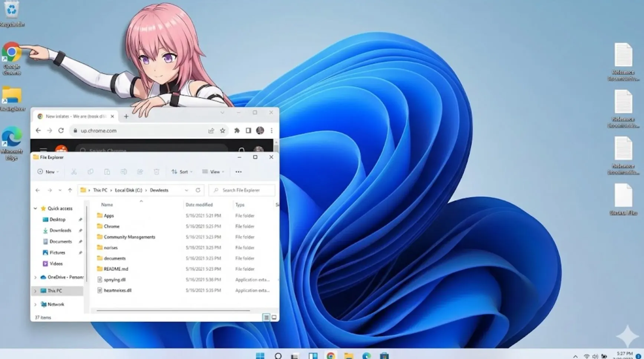Expand the This PC tree node
The image size is (644, 359).
(36, 291)
